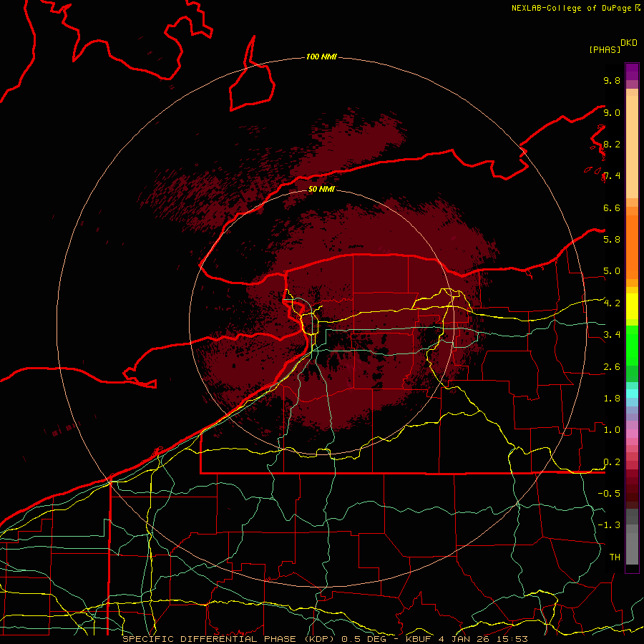Screen dimensions: 644x644
Task: Click the 9.8 color scale value
Action: coord(612,81)
